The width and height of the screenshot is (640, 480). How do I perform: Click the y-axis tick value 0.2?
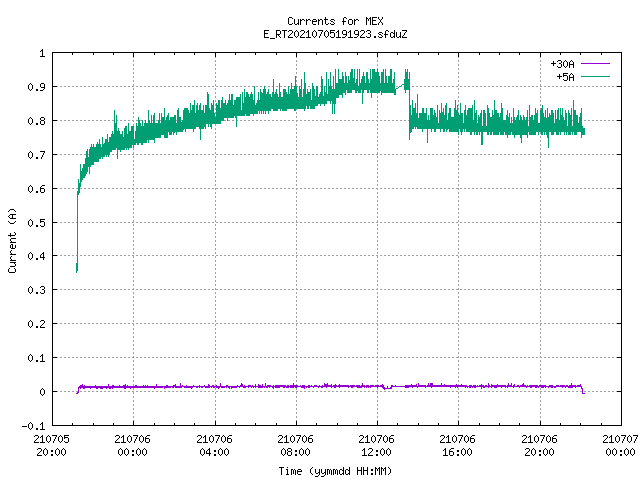(x=36, y=324)
